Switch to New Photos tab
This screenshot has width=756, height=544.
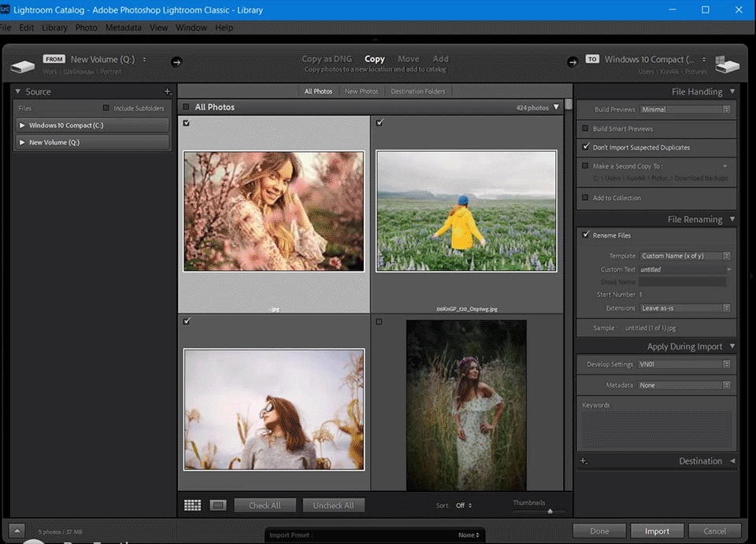361,91
